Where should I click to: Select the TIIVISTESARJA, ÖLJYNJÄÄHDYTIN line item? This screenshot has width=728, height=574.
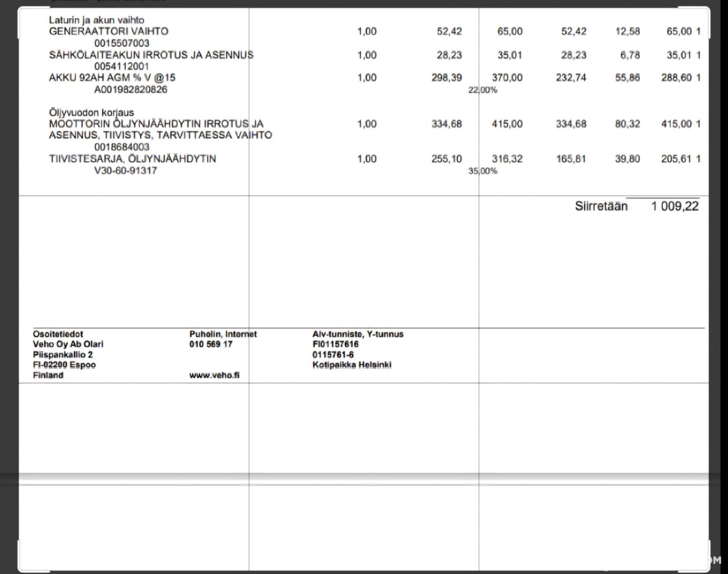pyautogui.click(x=132, y=159)
